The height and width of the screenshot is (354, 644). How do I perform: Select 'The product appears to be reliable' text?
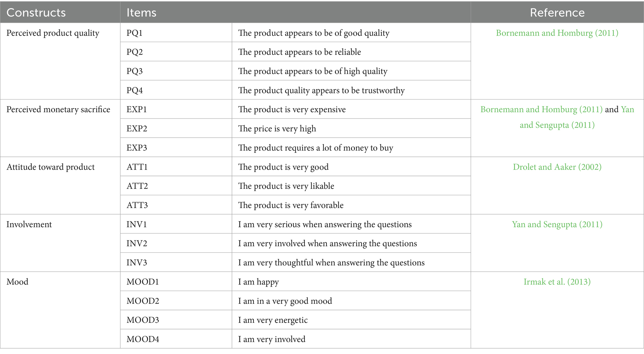coord(299,52)
